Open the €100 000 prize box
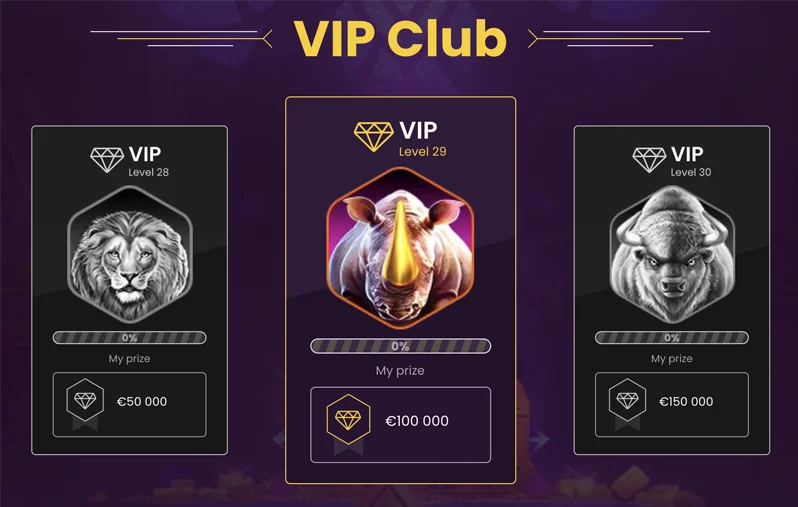The image size is (798, 507). tap(401, 425)
